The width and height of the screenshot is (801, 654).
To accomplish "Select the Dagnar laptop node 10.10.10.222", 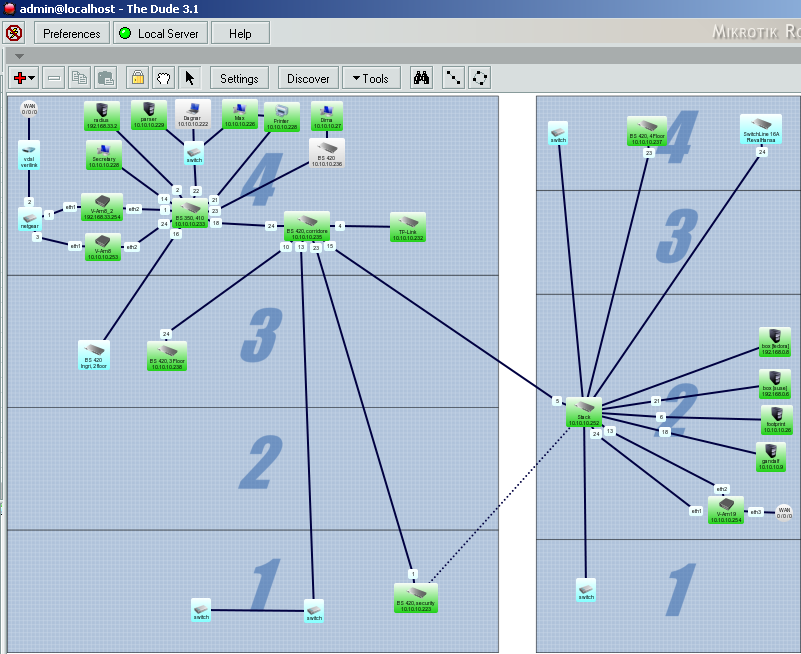I will pos(193,113).
